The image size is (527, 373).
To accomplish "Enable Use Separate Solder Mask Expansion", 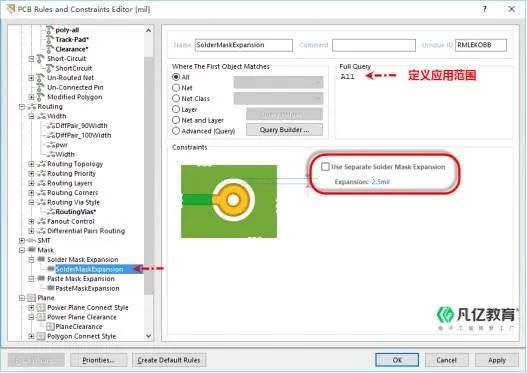I will (x=325, y=167).
